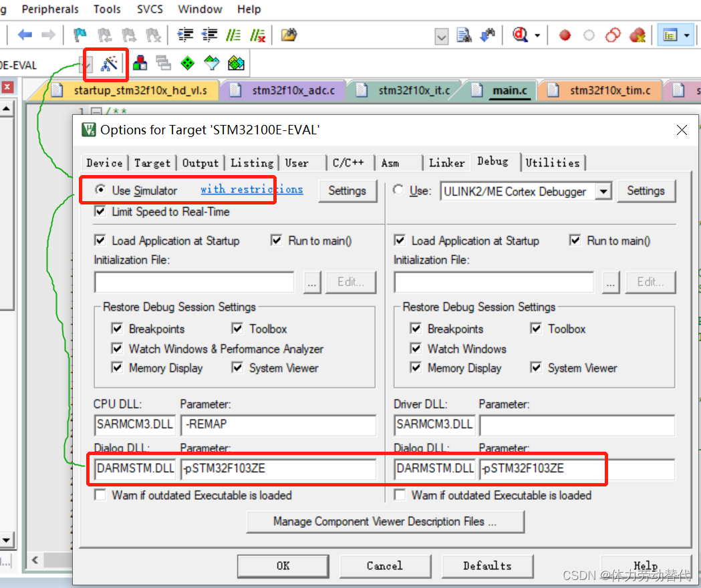Screen dimensions: 701x588
Task: Disable all breakpoints icon
Action: [x=613, y=35]
